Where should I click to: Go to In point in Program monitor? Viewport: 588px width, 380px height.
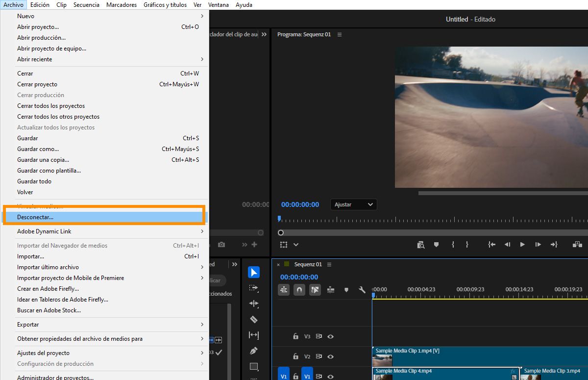coord(492,244)
